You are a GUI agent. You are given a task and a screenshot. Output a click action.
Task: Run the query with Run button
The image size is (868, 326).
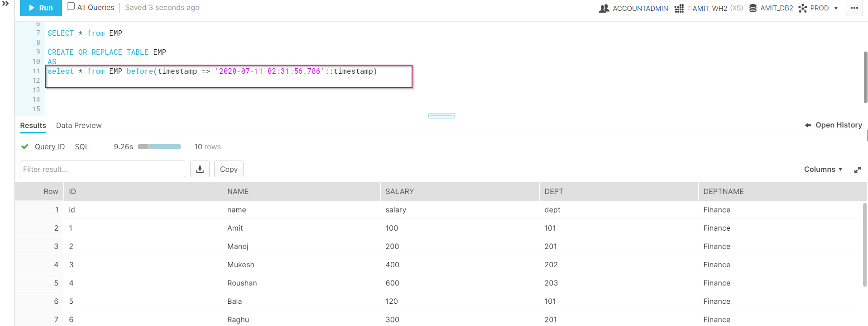[41, 8]
